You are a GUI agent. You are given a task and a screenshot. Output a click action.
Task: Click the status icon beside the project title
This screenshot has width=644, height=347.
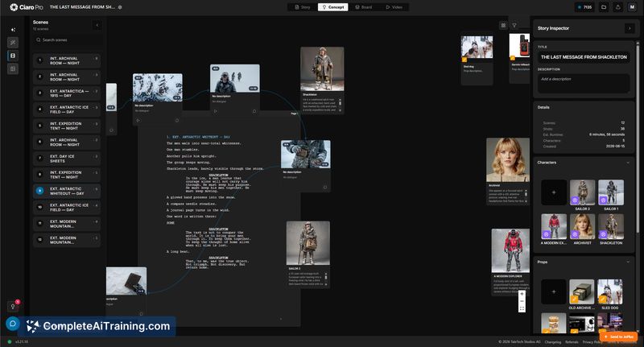(x=120, y=7)
